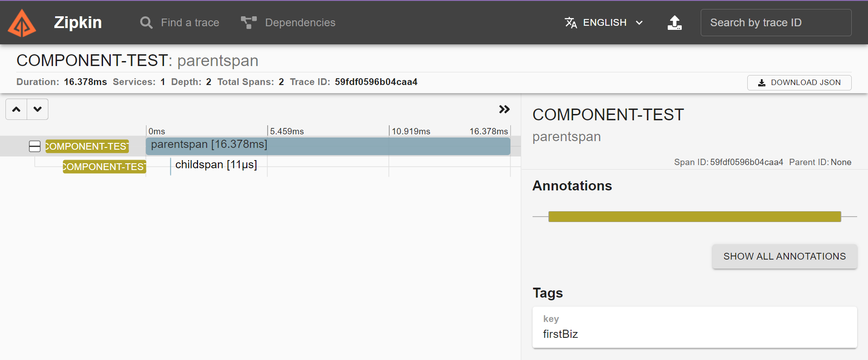This screenshot has height=360, width=868.
Task: Select the child COMPONENT-TEST service badge
Action: pyautogui.click(x=104, y=167)
